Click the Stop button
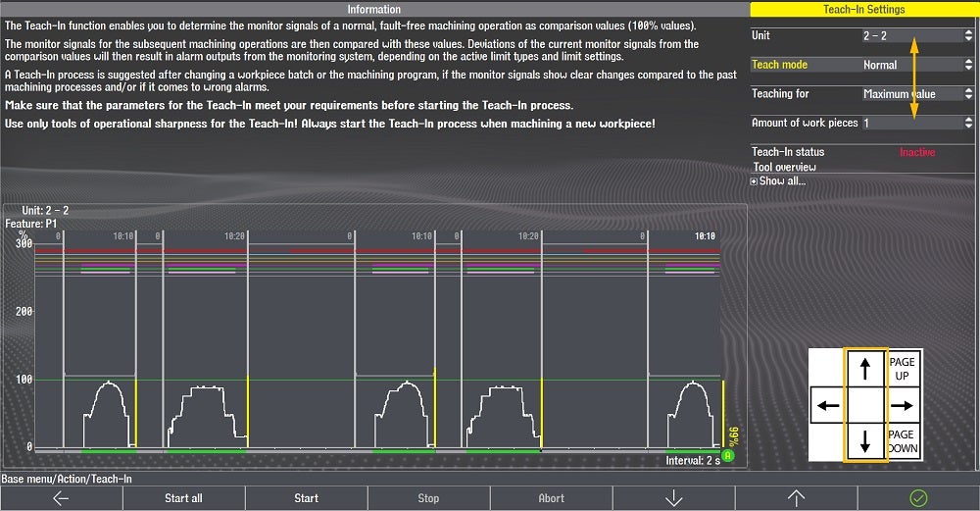The height and width of the screenshot is (511, 980). click(x=428, y=498)
